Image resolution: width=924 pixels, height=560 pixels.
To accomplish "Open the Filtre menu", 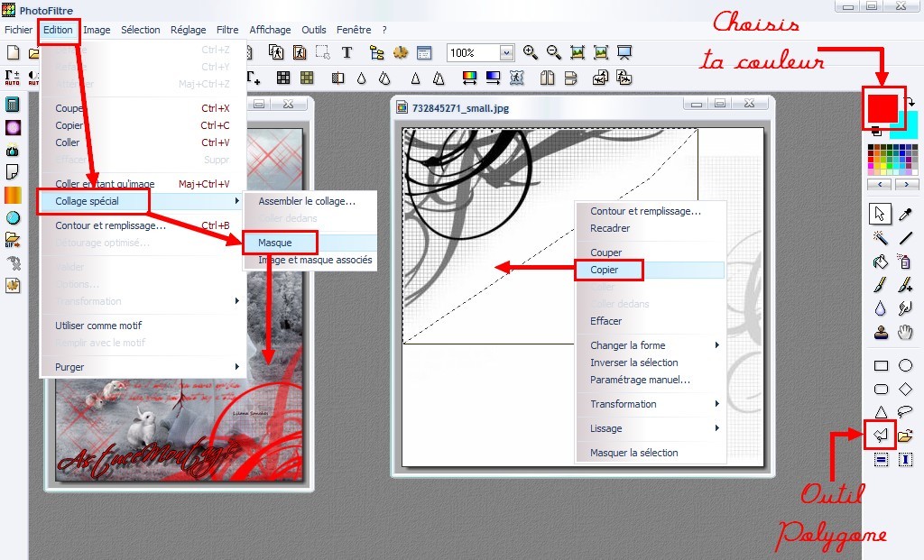I will [226, 30].
